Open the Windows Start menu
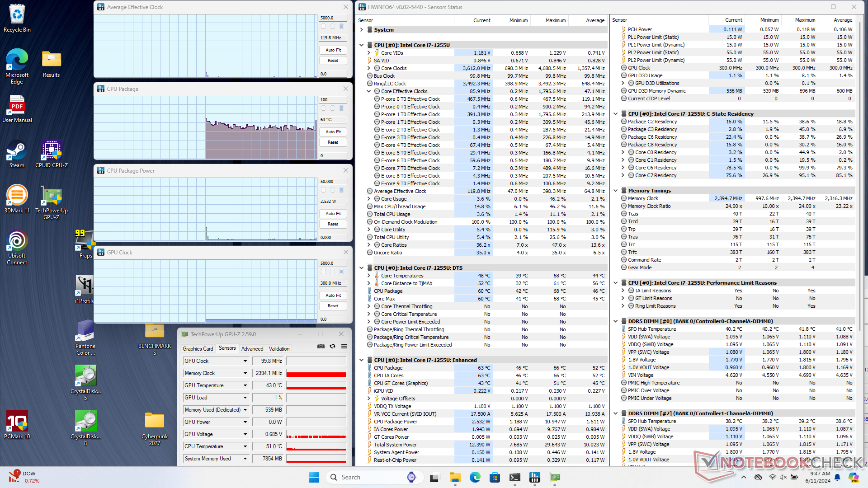 pos(314,477)
